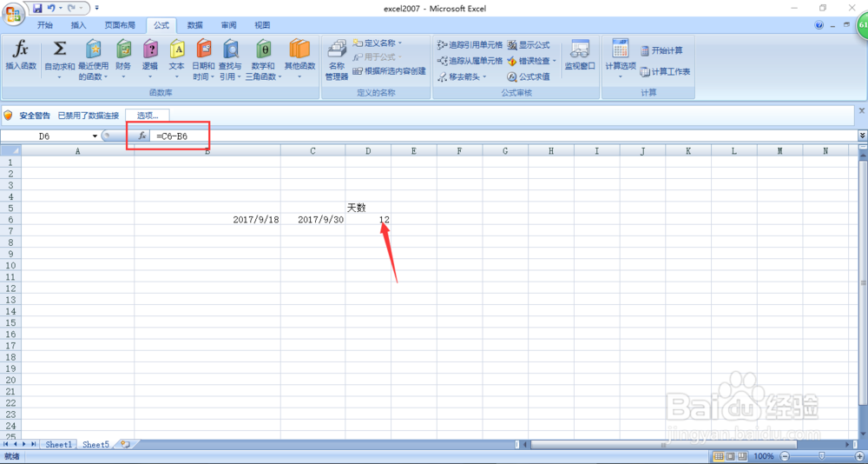Open Calculation Options (计算选项)

tap(621, 58)
